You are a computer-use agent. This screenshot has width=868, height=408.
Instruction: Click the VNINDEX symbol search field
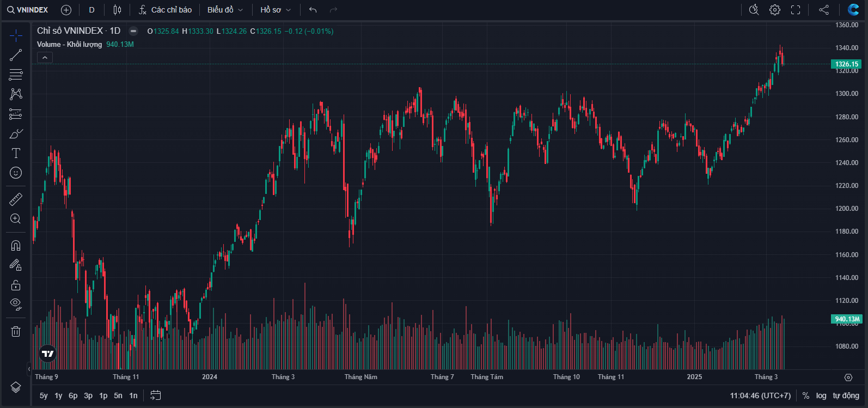click(x=28, y=10)
